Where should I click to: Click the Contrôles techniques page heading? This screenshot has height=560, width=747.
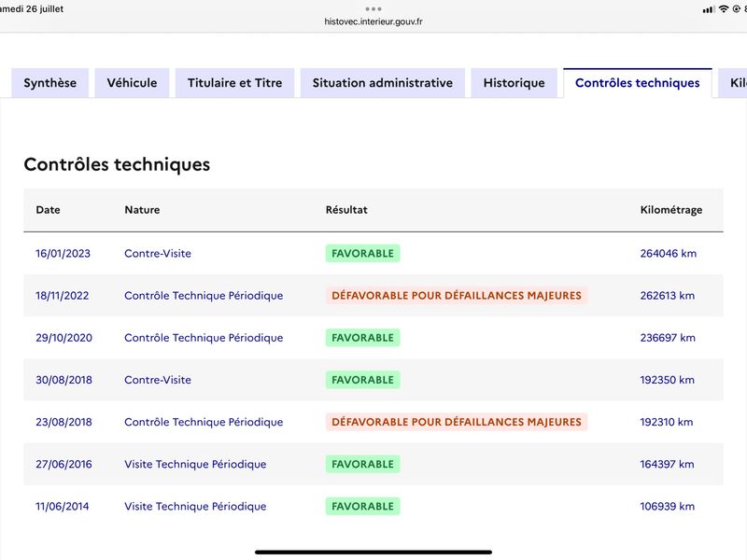pyautogui.click(x=117, y=164)
